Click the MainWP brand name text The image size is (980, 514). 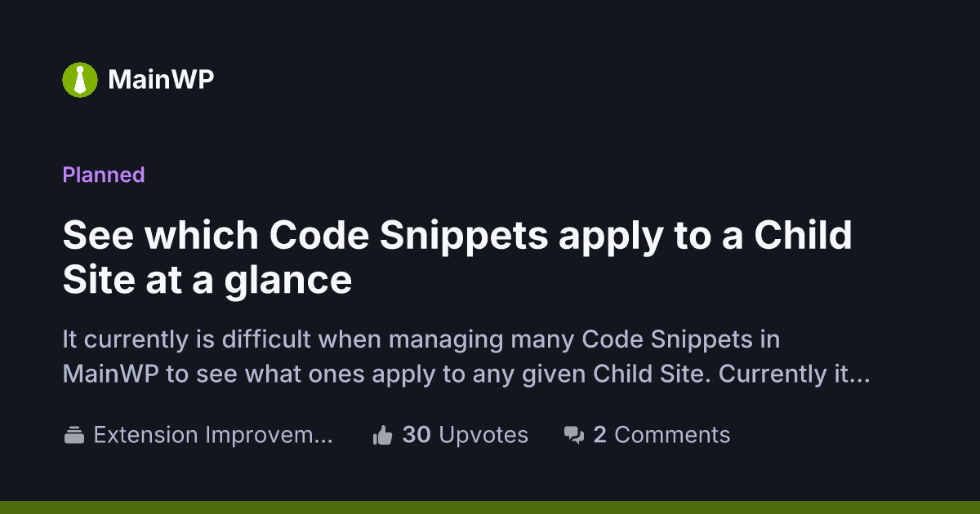tap(161, 80)
